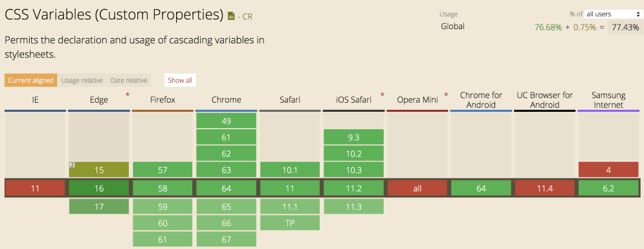The height and width of the screenshot is (249, 644).
Task: Select the Edge 17 version cell
Action: [x=99, y=206]
